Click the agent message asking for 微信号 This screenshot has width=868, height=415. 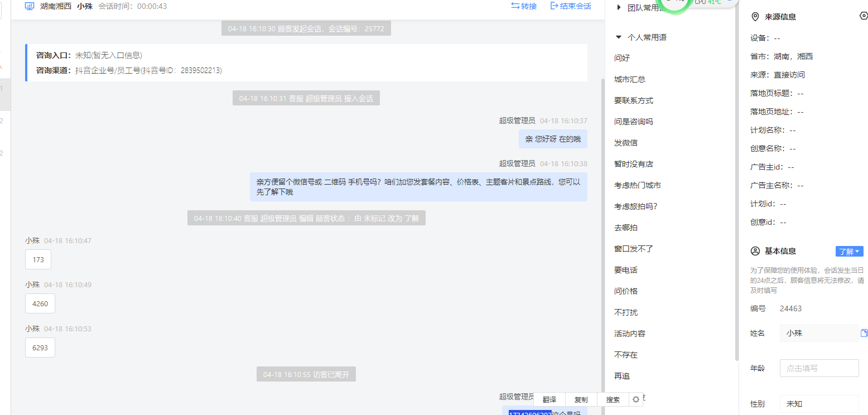click(418, 187)
